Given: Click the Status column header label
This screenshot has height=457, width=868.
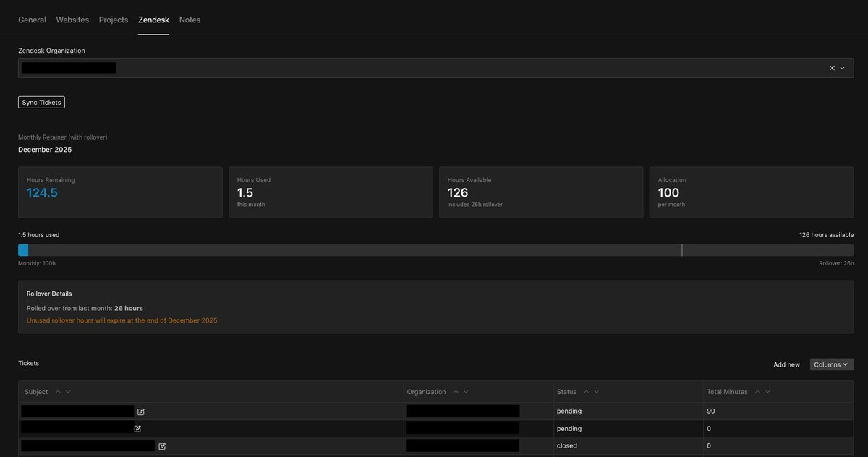Looking at the screenshot, I should [566, 392].
